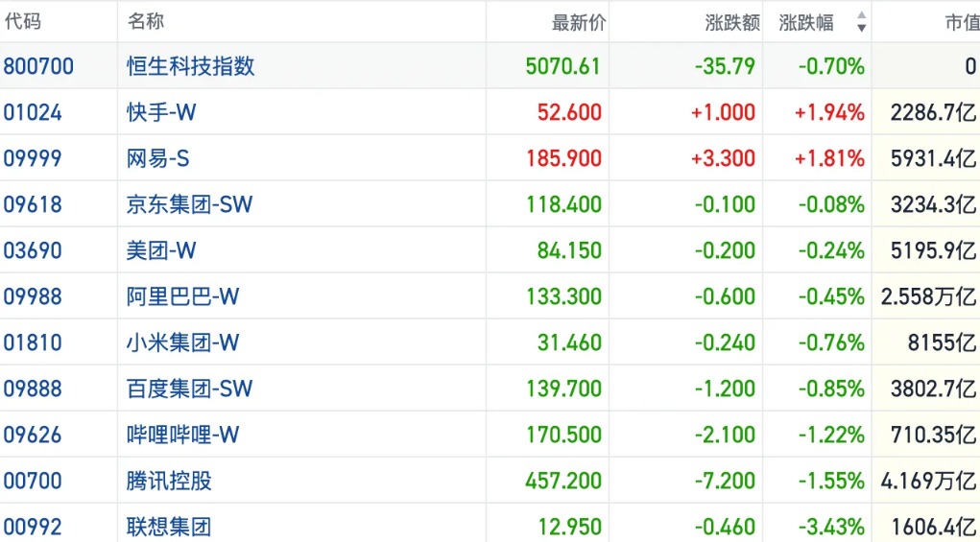Select 快手-W stock name
The height and width of the screenshot is (542, 980).
point(161,112)
